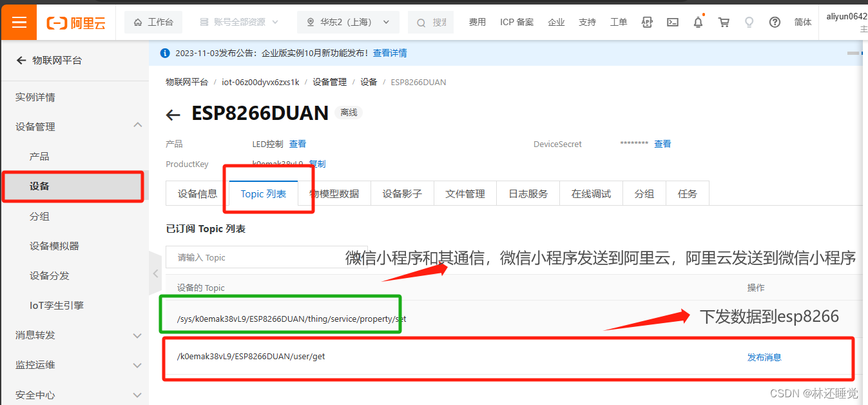Expand 账号全部资源 dropdown
This screenshot has height=405, width=868.
tap(239, 22)
